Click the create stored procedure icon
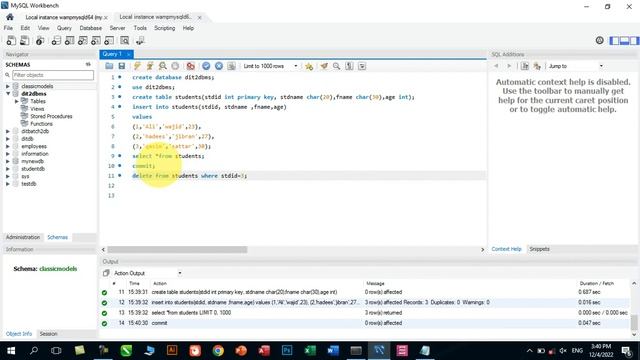 96,40
